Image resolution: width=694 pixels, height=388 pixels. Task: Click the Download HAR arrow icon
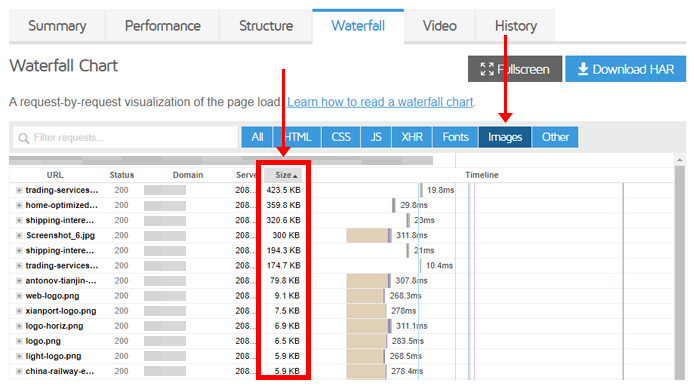click(x=583, y=69)
